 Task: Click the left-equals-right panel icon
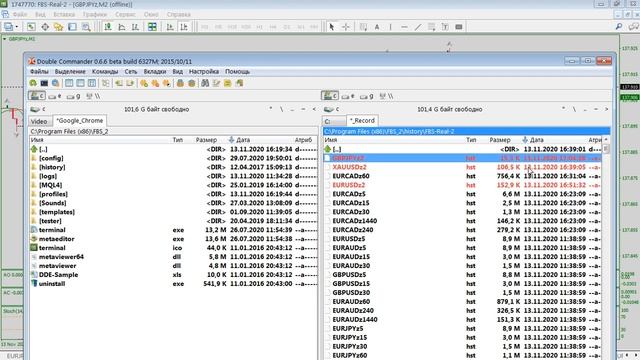pos(119,83)
